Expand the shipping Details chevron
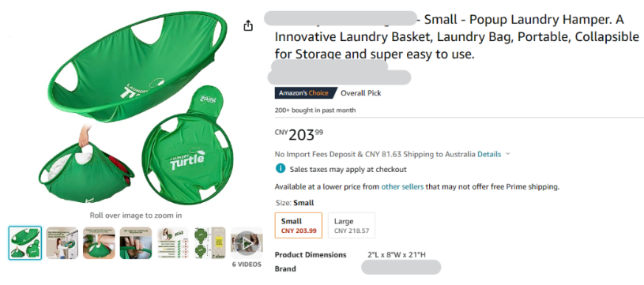This screenshot has height=285, width=644. coord(507,154)
